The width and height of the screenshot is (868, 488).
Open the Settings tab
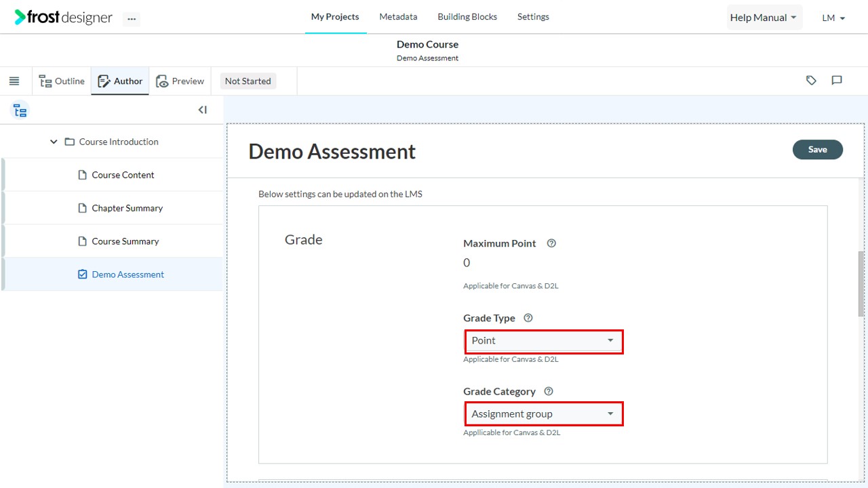[x=533, y=17]
